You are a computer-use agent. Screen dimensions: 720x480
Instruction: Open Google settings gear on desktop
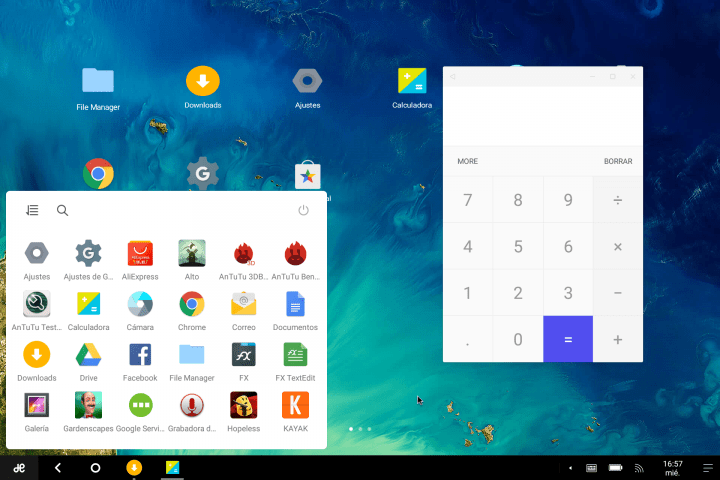coord(202,173)
